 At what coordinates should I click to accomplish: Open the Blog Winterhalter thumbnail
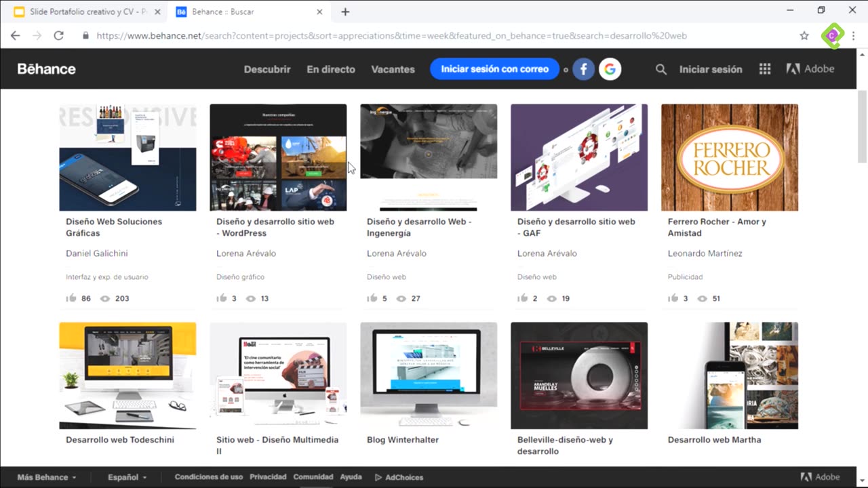click(429, 375)
